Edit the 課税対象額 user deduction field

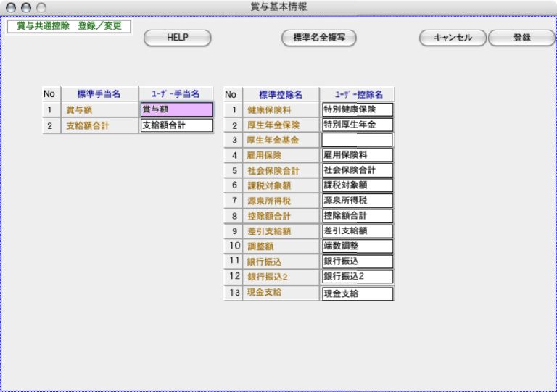point(357,185)
